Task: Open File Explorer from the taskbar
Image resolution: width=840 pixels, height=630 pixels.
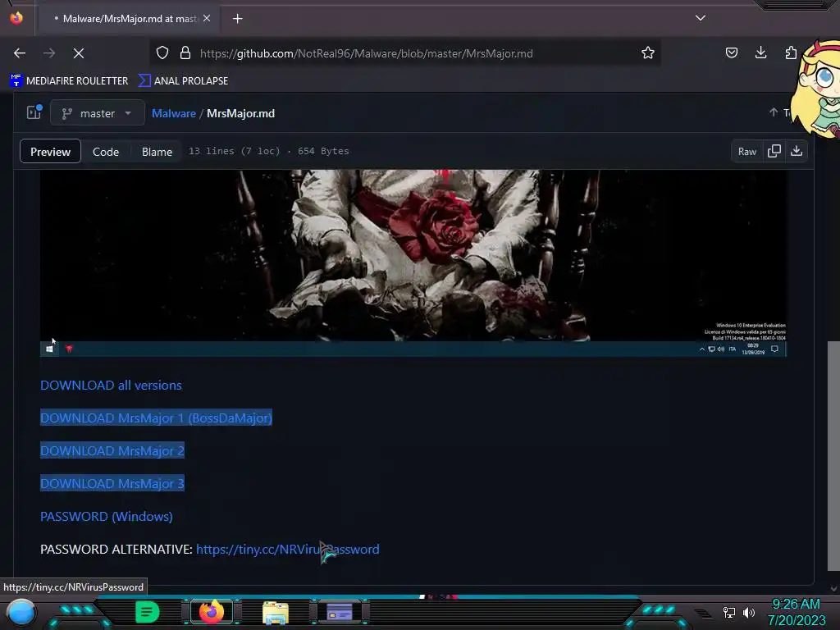Action: point(276,612)
